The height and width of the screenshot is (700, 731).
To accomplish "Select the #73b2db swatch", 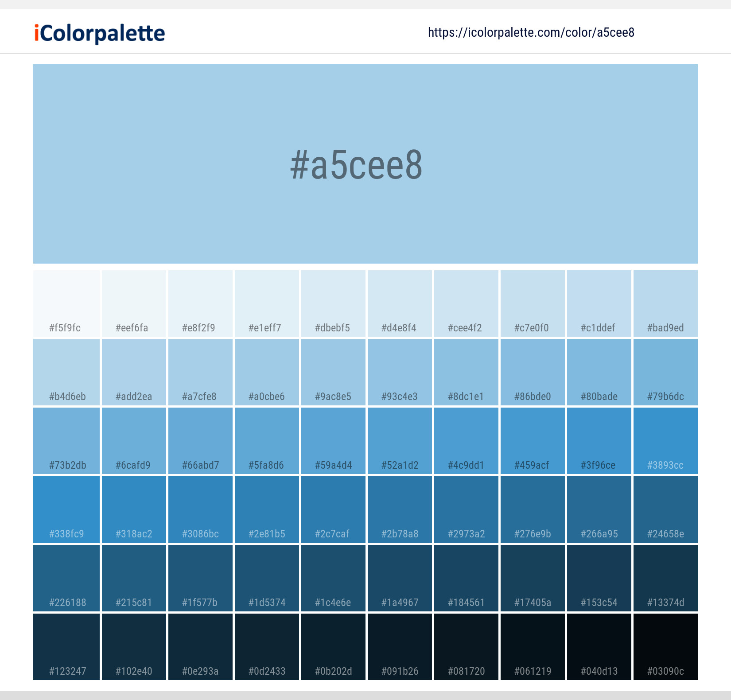I will [66, 441].
